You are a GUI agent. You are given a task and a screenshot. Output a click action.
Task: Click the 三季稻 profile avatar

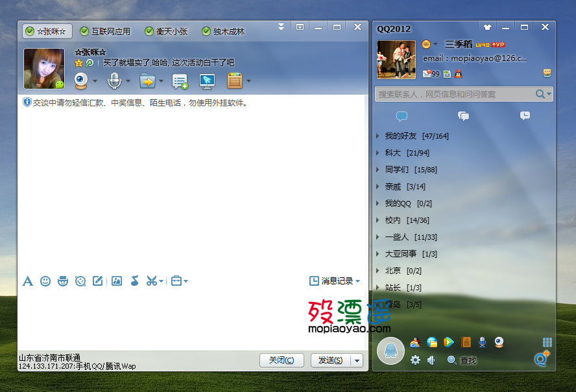396,60
